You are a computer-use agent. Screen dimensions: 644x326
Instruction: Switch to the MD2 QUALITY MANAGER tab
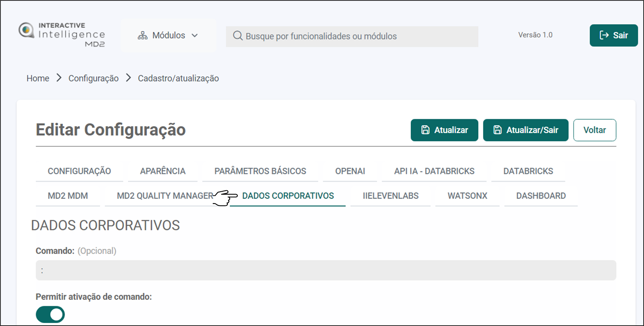(165, 196)
